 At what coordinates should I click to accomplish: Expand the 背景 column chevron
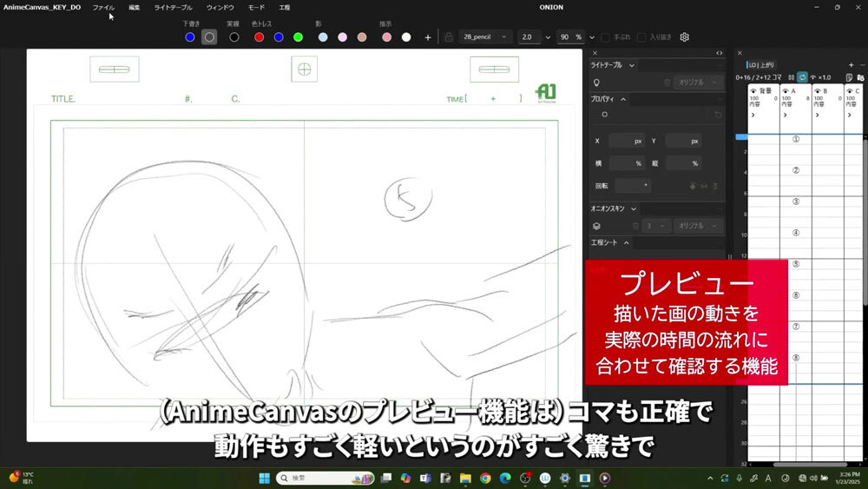753,116
